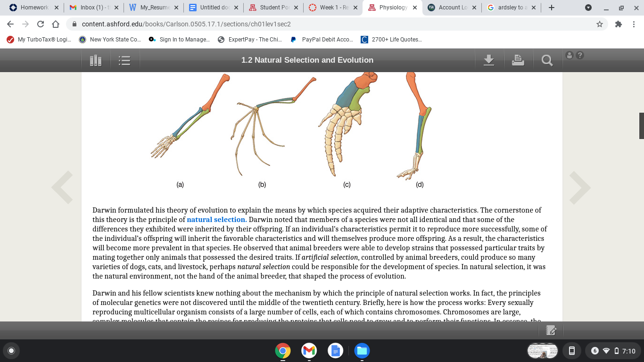
Task: Reload the current page
Action: (x=41, y=24)
